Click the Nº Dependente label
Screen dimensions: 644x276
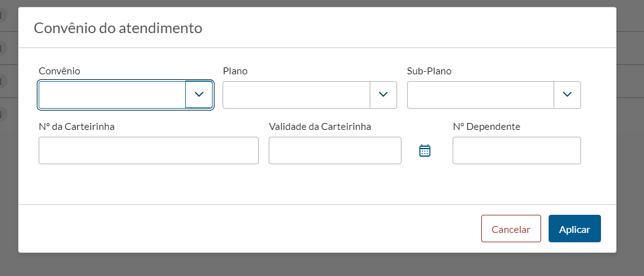[x=486, y=127]
